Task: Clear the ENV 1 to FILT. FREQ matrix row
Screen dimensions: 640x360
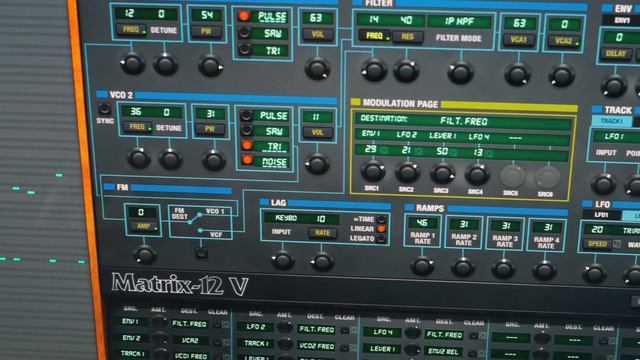Action: coord(217,325)
